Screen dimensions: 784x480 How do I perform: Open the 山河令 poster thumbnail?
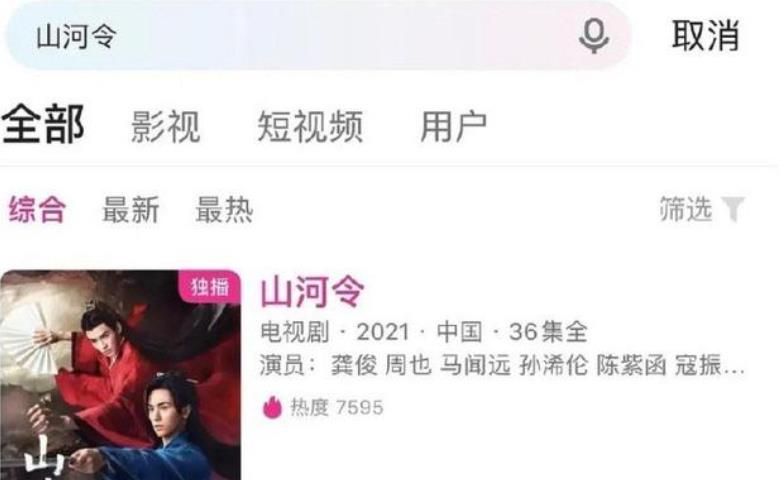(120, 375)
